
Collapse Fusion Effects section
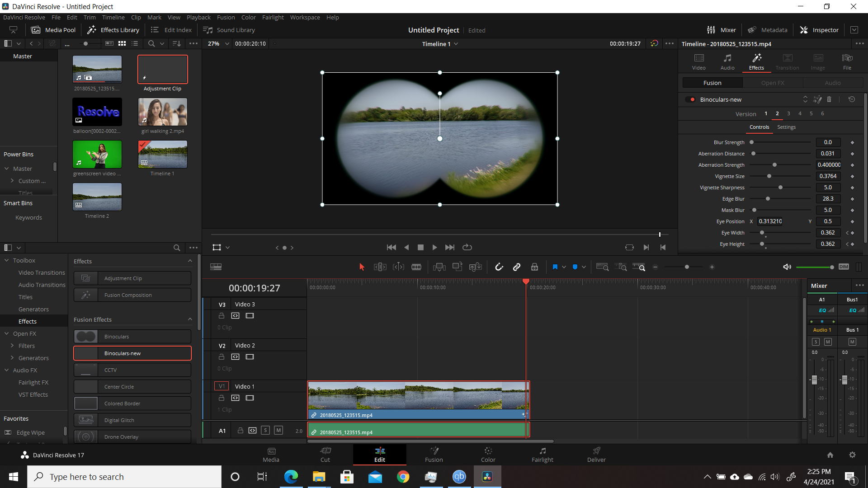click(190, 319)
